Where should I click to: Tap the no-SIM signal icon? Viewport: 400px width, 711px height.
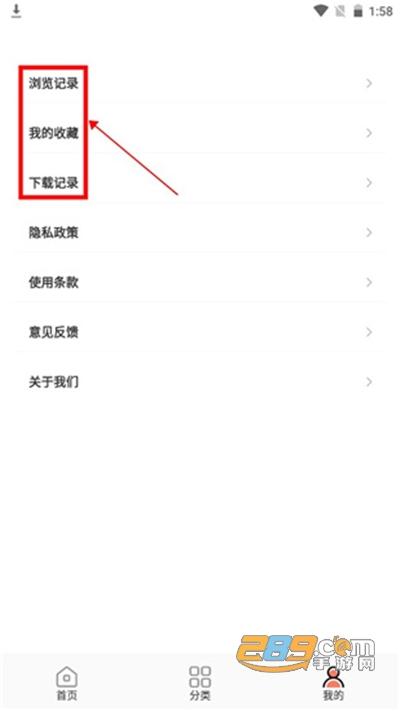click(x=340, y=11)
